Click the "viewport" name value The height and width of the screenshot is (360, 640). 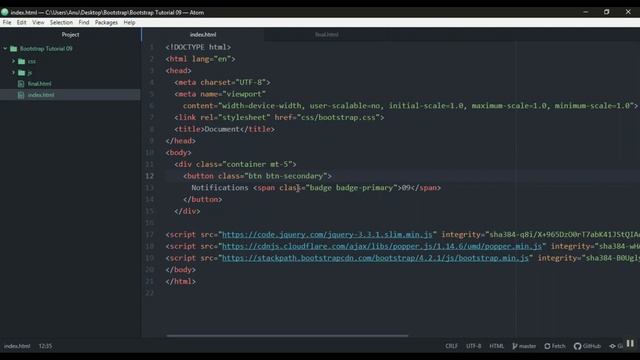(244, 94)
